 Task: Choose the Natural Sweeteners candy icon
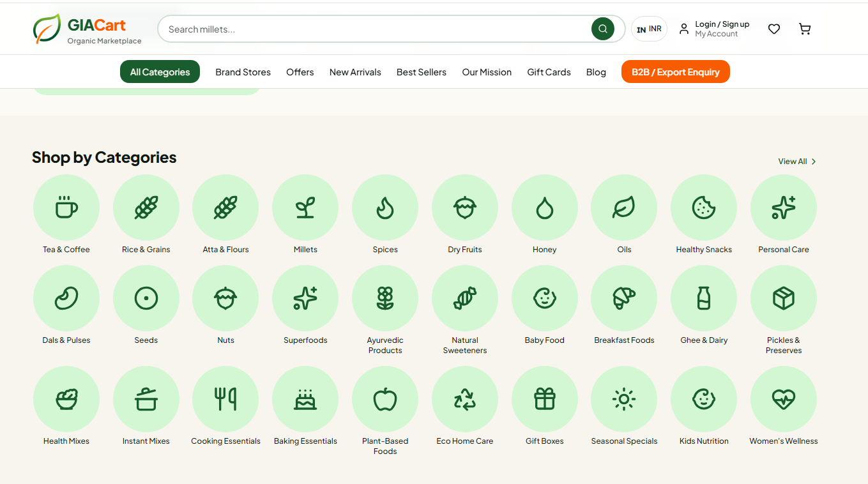click(x=465, y=298)
